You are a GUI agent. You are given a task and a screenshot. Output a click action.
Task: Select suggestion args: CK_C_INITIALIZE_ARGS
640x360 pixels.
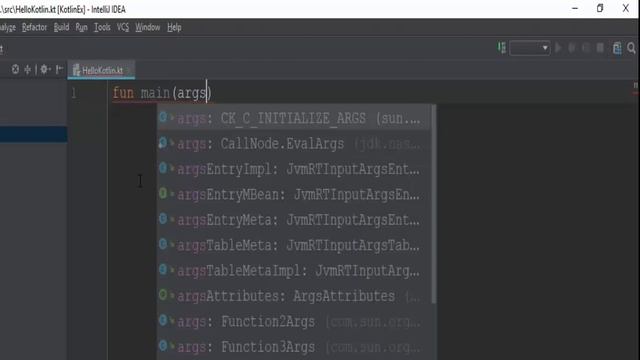click(x=293, y=118)
